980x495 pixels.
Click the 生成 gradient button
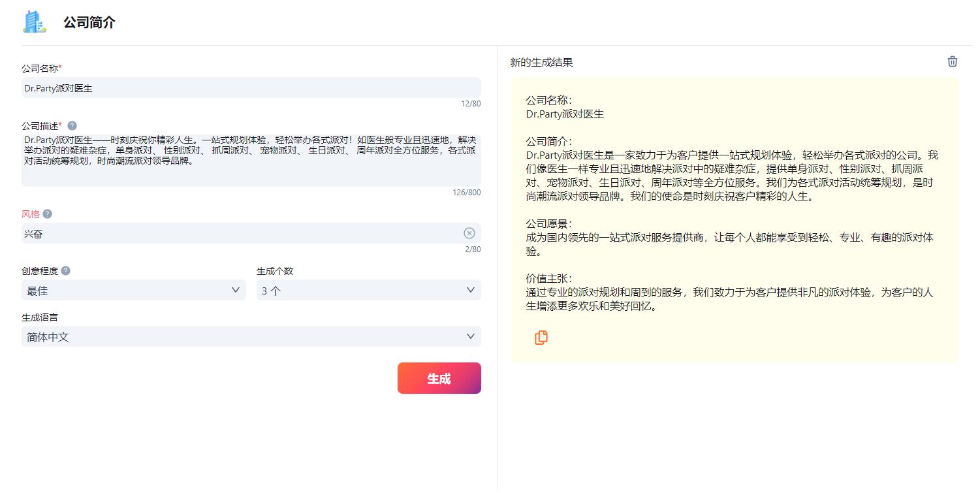(x=439, y=378)
